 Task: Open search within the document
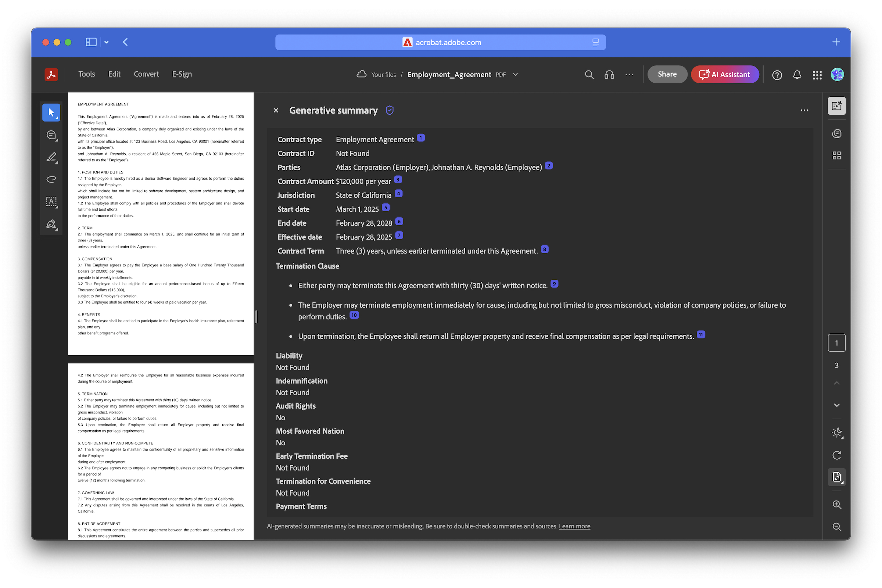(x=589, y=74)
